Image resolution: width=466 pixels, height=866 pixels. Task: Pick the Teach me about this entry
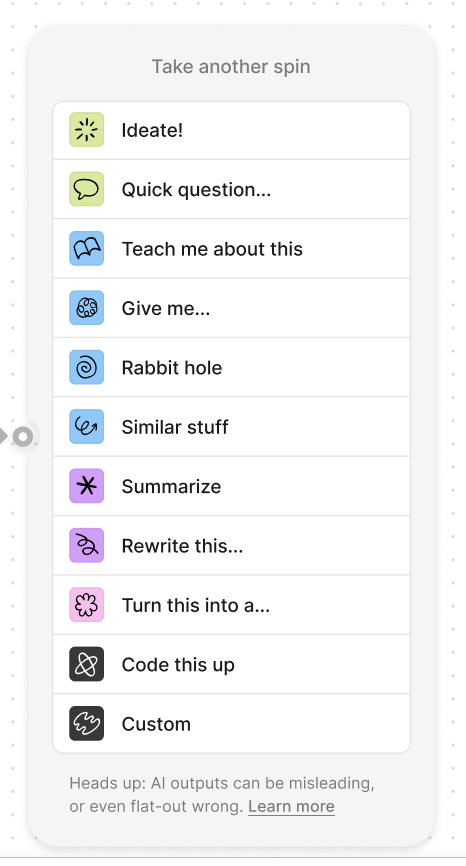pos(231,249)
